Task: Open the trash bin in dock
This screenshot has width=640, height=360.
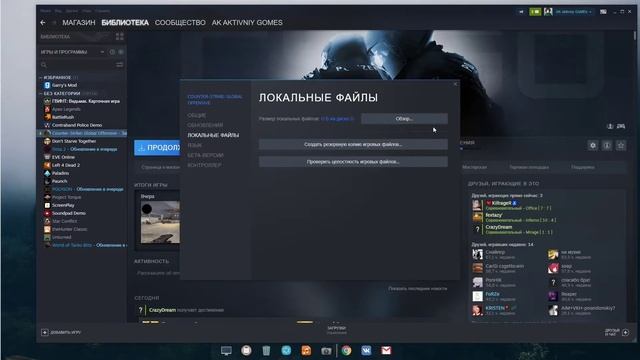Action: point(266,350)
